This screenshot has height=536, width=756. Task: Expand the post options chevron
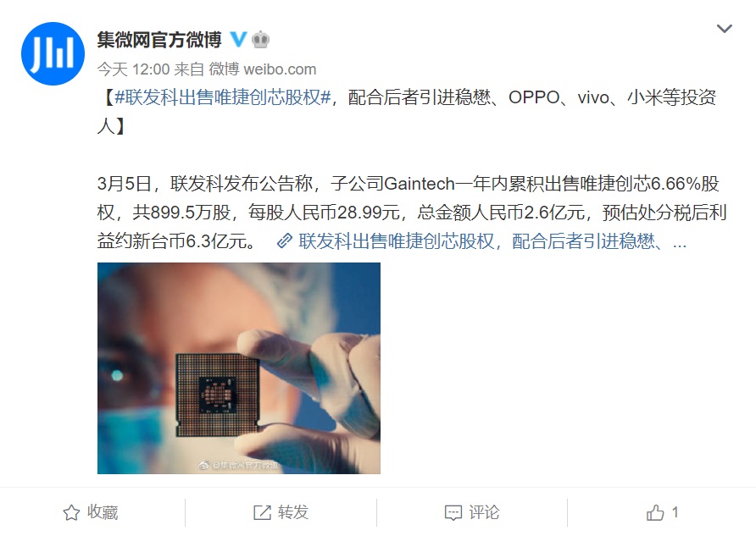coord(724,29)
